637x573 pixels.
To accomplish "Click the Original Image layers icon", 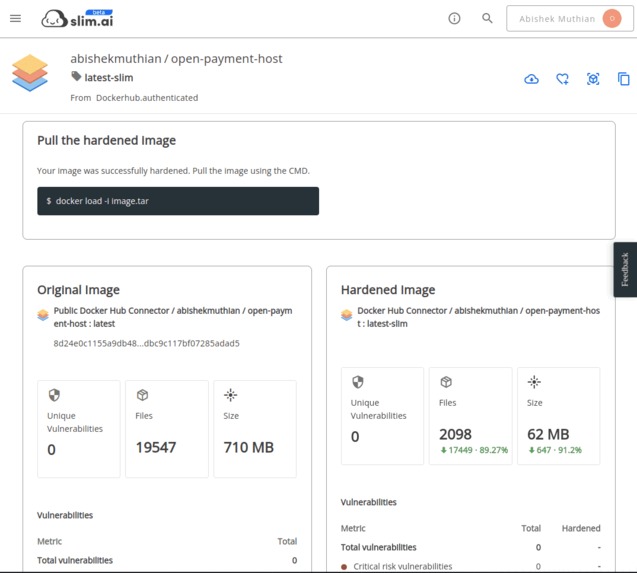I will (43, 315).
